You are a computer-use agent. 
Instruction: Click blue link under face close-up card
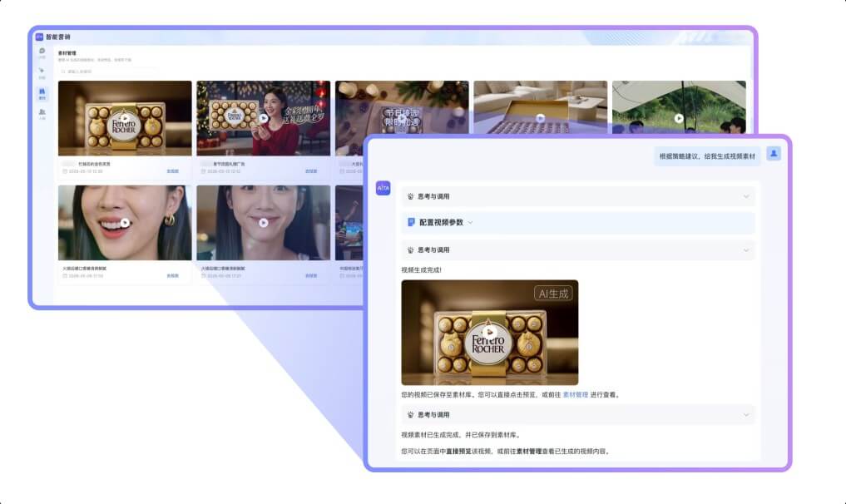pyautogui.click(x=311, y=276)
